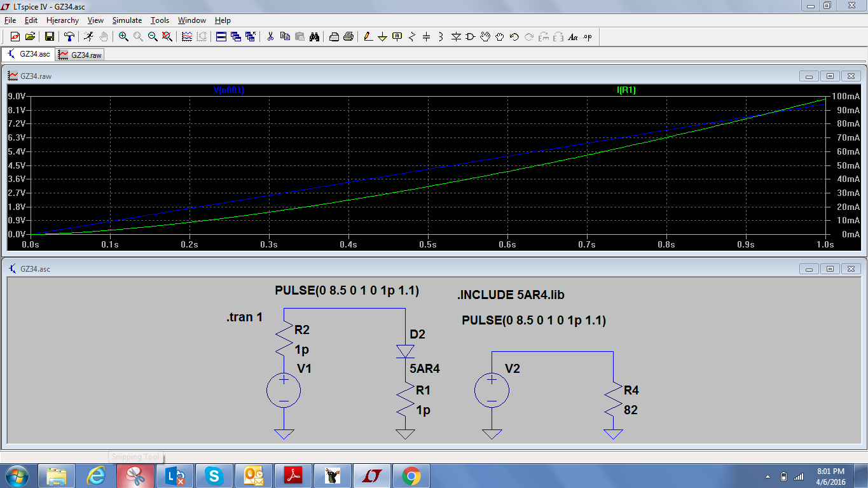Click the Zoom In magnifier
This screenshot has width=868, height=488.
[x=123, y=37]
